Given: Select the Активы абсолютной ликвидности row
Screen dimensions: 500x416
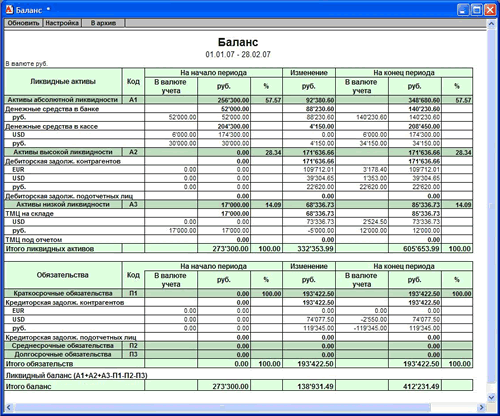Looking at the screenshot, I should point(238,100).
